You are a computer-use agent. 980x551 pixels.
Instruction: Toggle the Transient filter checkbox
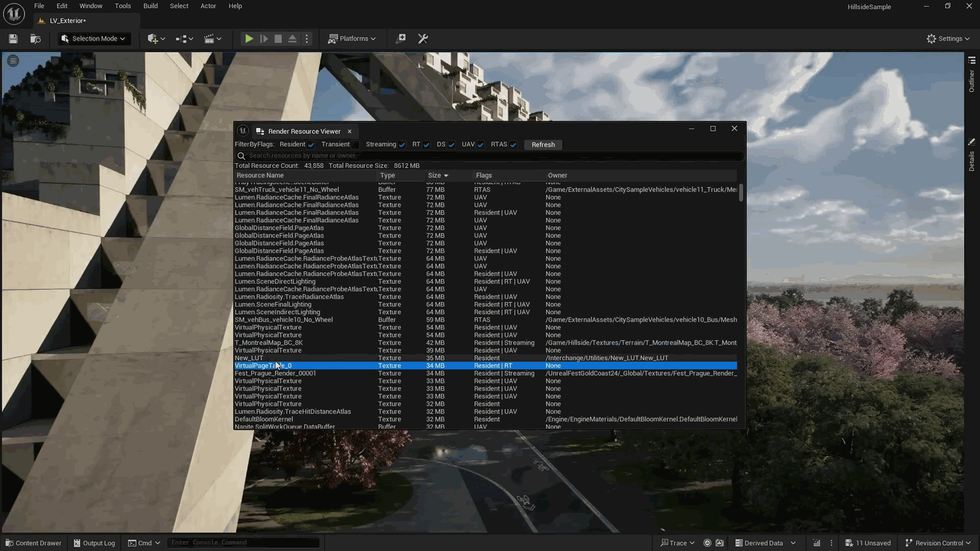(355, 145)
